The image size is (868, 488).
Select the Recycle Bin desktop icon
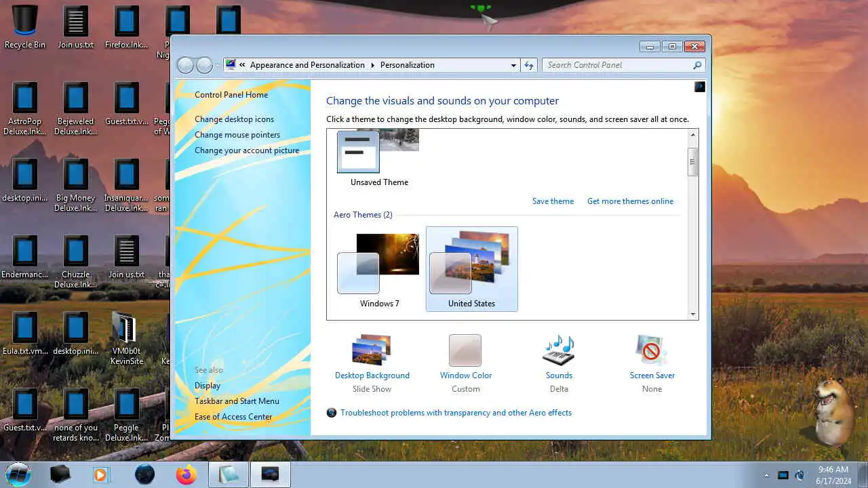[25, 28]
